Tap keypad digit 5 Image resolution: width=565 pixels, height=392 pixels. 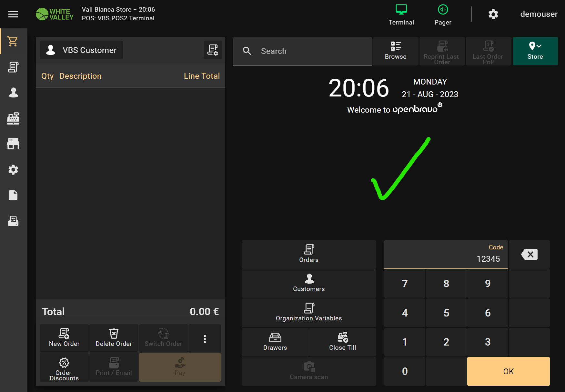[x=446, y=313]
